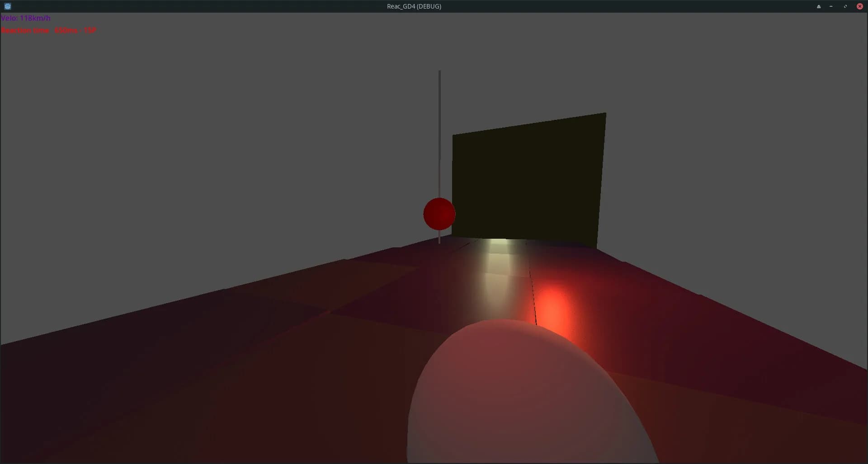Screen dimensions: 868x464
Task: Minimize the Reac_GD4 debug window
Action: (x=831, y=6)
